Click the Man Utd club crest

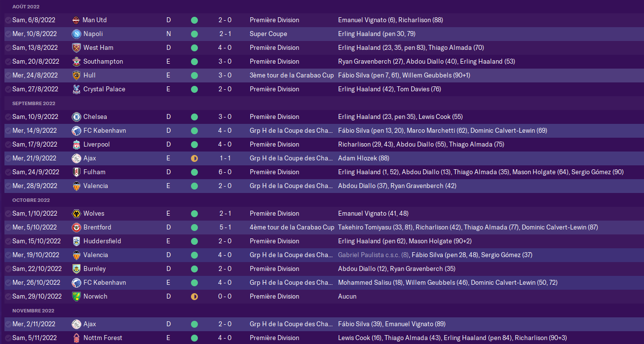pos(76,20)
